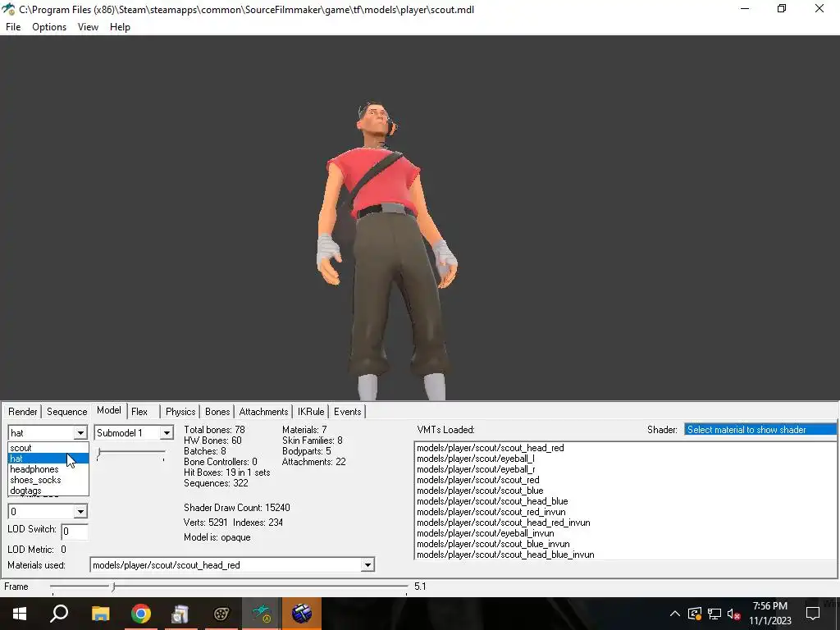Screen dimensions: 840x630
Task: Open the documents app taskbar icon
Action: coord(180,614)
